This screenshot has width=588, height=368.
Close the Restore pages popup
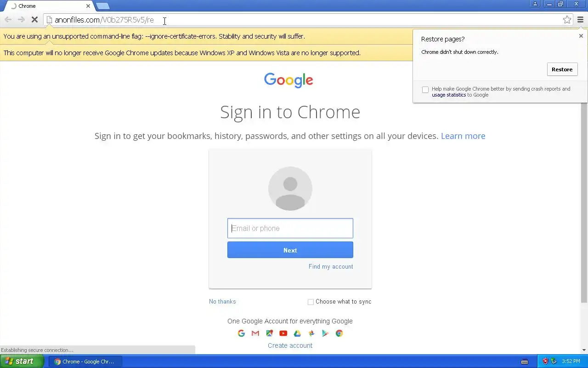(x=581, y=36)
